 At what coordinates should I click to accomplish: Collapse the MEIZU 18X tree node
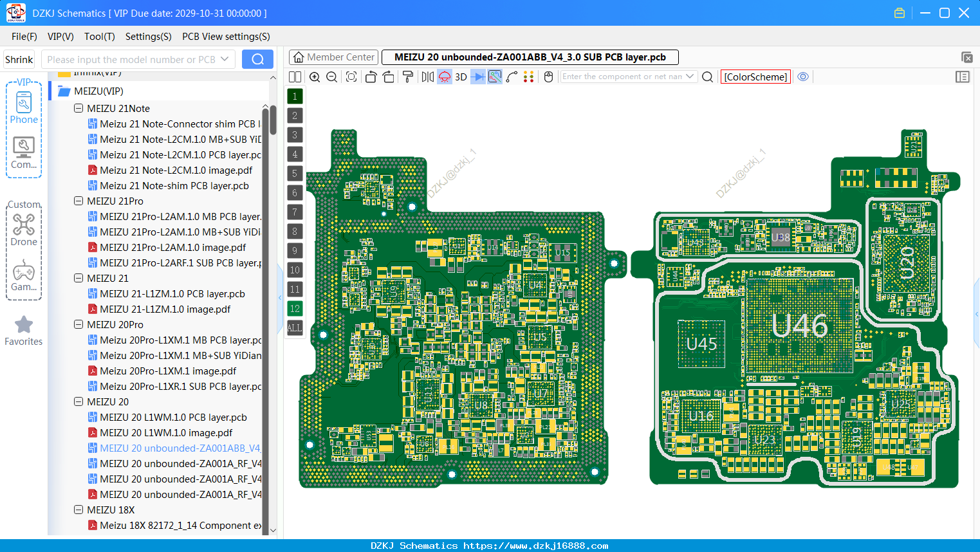pos(79,510)
